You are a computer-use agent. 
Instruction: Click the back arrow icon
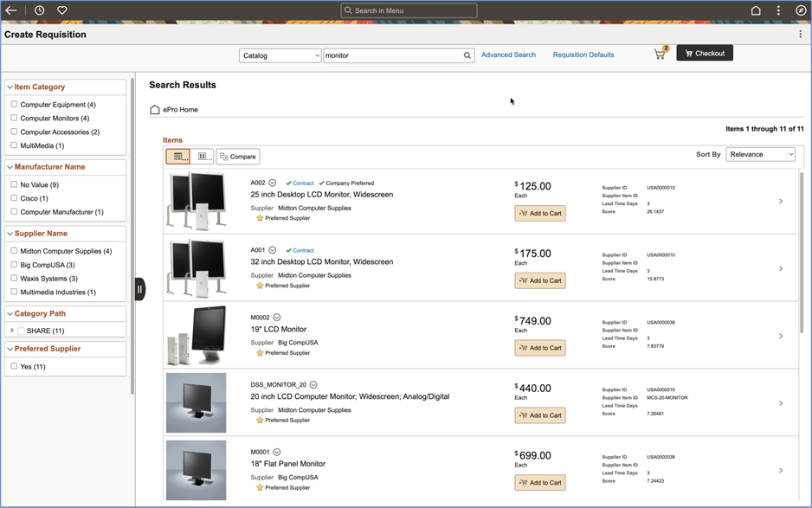[11, 10]
